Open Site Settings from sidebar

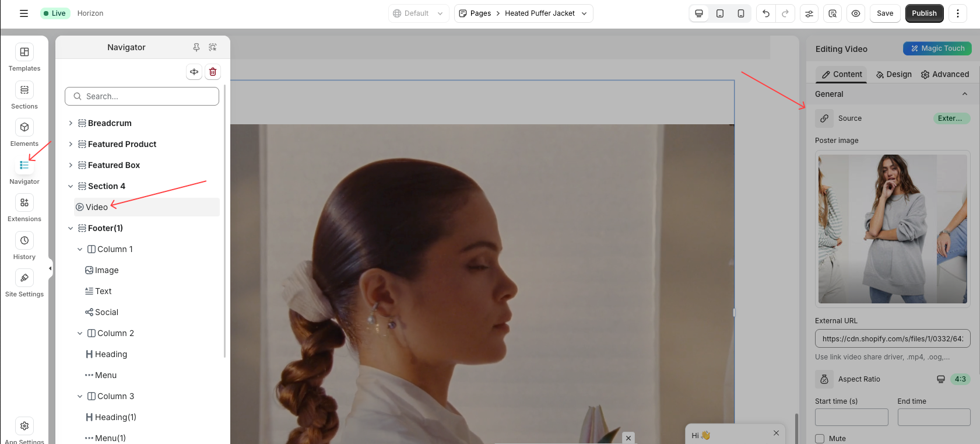click(x=24, y=284)
